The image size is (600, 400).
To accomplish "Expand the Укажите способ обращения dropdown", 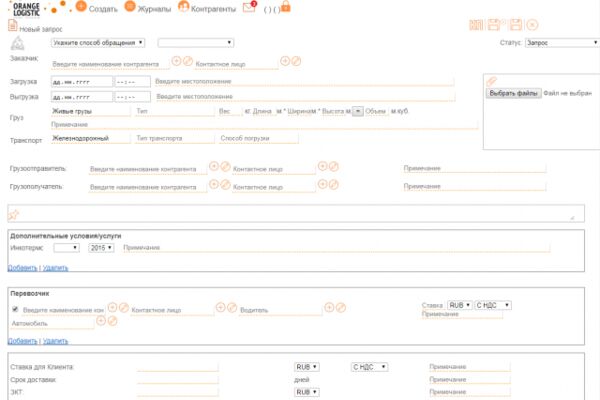I will (98, 42).
